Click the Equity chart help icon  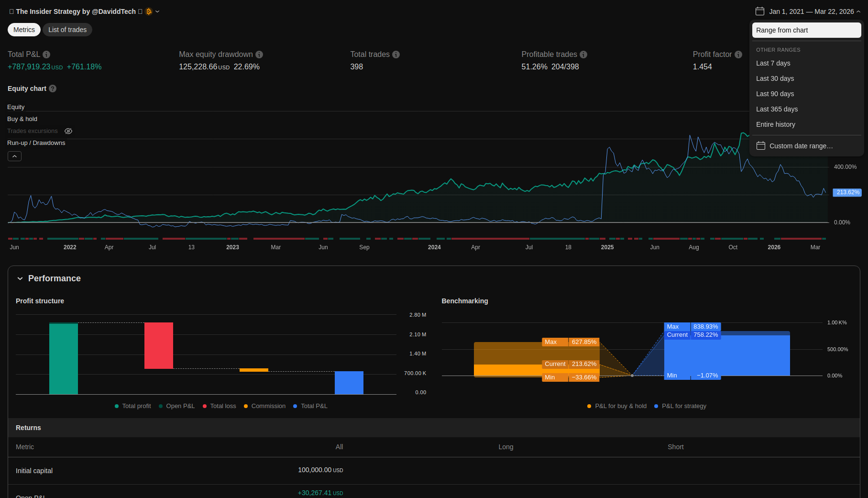[53, 89]
